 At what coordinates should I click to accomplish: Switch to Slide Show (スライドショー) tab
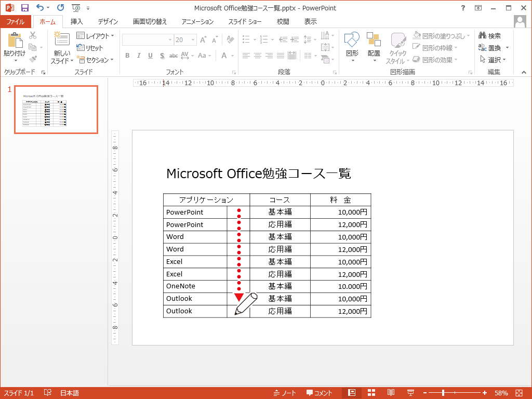[x=245, y=21]
